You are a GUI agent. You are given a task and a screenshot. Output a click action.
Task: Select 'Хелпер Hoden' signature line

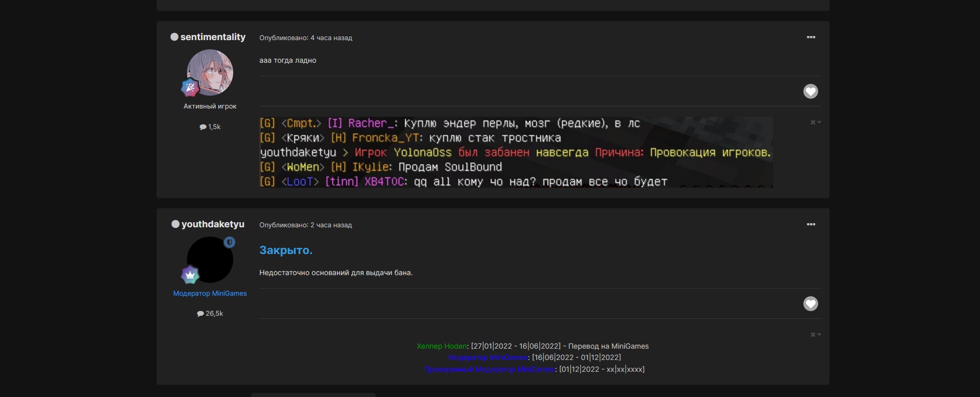[x=533, y=346]
